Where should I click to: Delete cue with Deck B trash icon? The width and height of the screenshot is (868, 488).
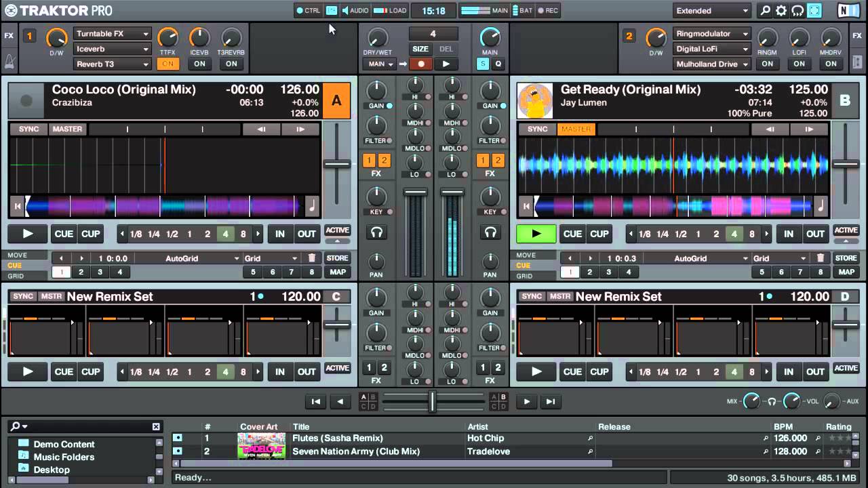tap(820, 258)
